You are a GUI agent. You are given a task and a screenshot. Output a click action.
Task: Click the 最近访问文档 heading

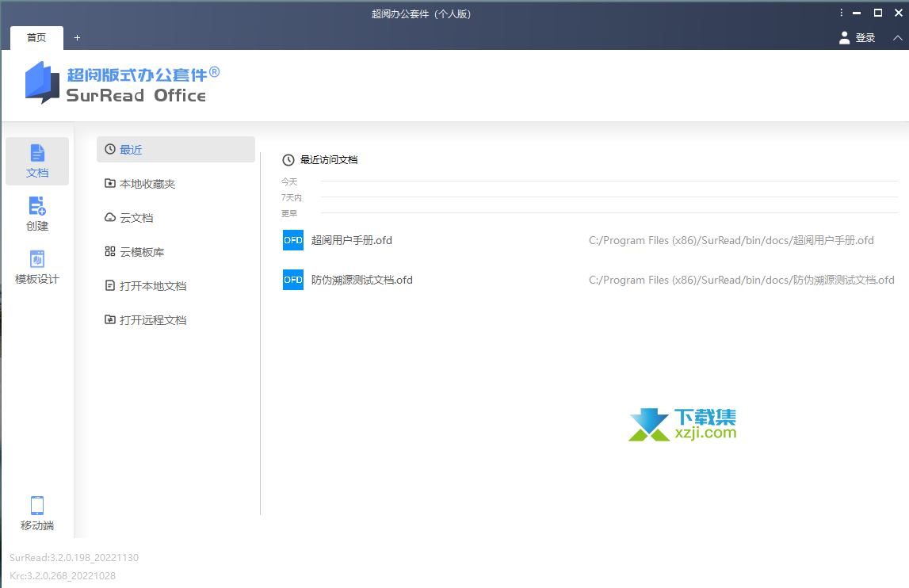(x=329, y=159)
